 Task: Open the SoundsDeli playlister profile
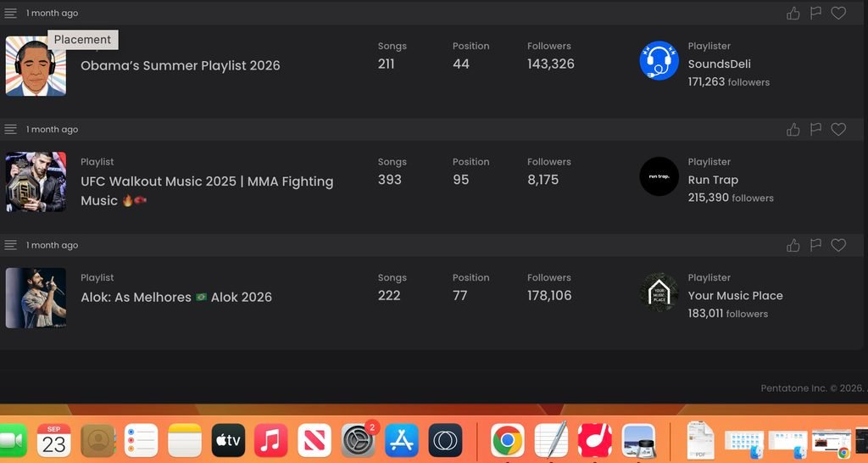[719, 64]
